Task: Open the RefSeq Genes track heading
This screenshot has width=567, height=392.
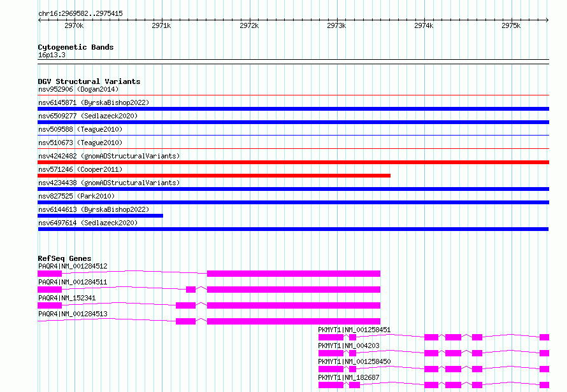Action: (x=64, y=258)
